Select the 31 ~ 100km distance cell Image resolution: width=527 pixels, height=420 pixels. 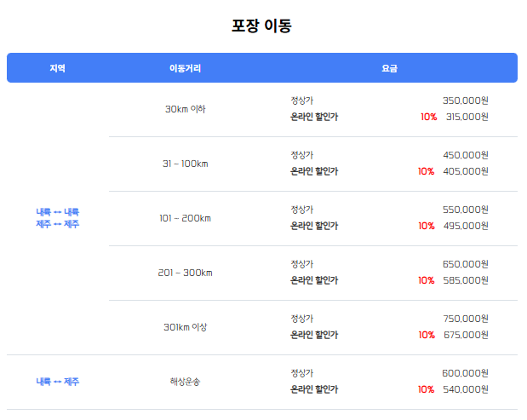pos(185,164)
